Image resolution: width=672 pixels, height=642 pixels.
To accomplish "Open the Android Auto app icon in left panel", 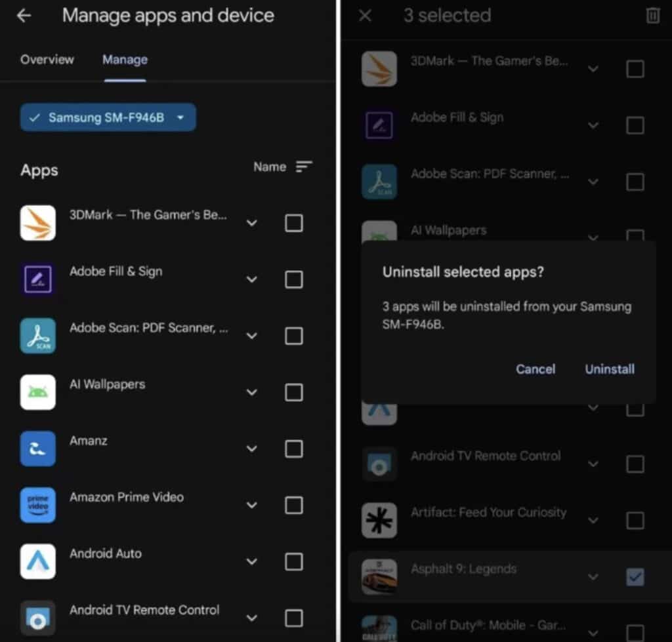I will [37, 561].
